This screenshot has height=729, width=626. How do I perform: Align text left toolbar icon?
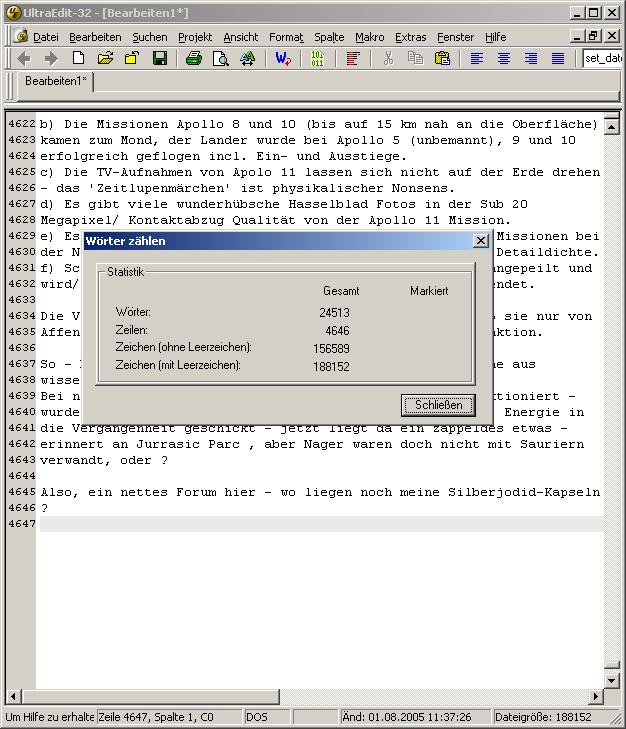[477, 59]
